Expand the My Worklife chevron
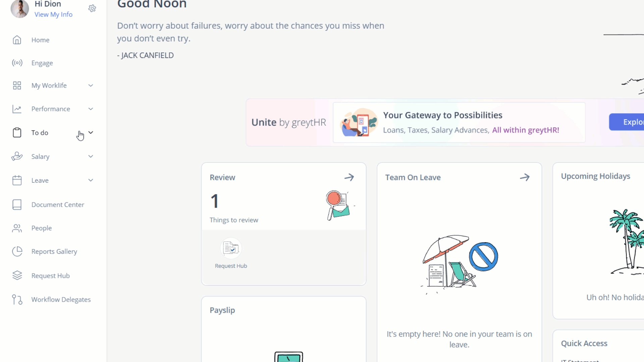Screen dimensions: 644x362 coord(91,85)
